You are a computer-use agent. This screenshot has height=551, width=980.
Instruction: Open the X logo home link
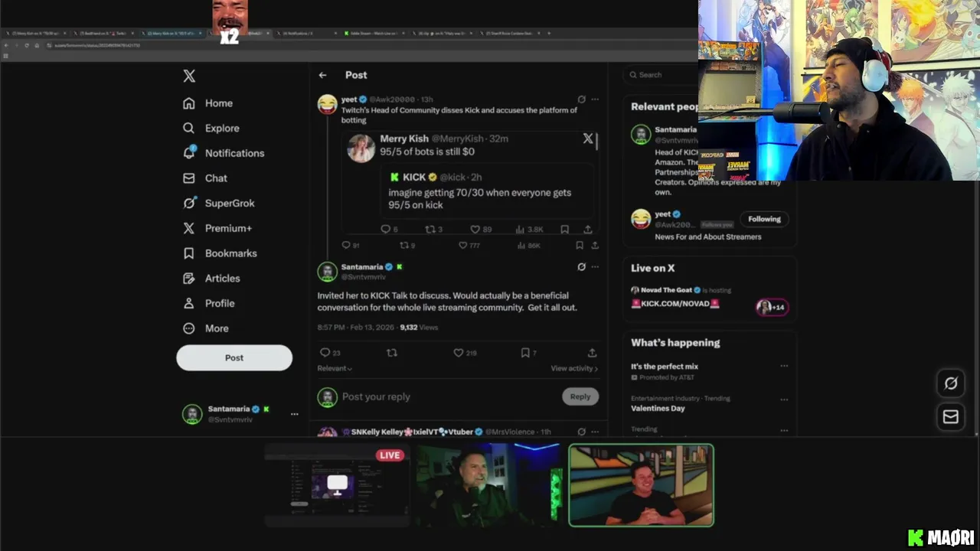189,76
